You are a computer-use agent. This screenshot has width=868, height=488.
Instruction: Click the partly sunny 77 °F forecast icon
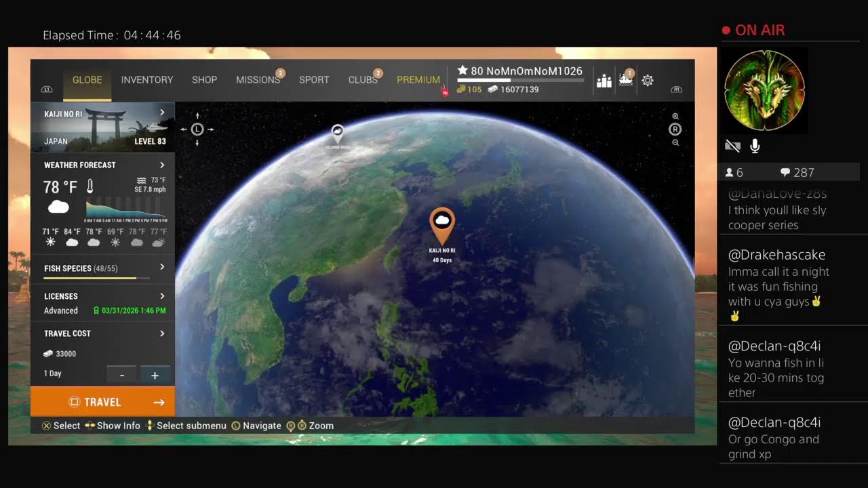[158, 242]
